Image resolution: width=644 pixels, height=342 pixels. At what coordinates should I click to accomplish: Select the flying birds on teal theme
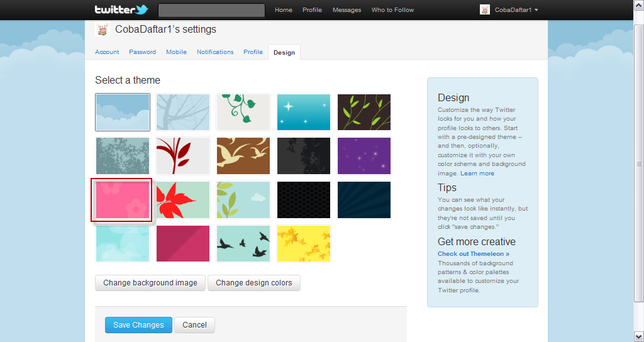[243, 243]
